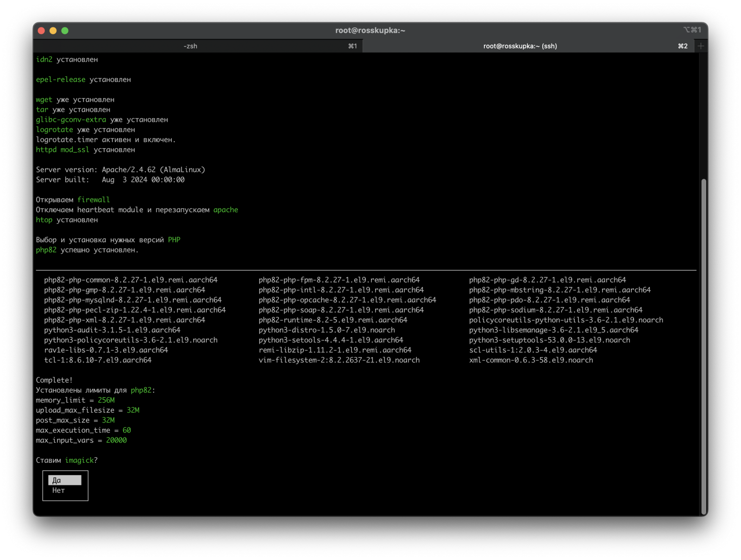The image size is (741, 560).
Task: Maximize the terminal with the green button
Action: click(65, 31)
